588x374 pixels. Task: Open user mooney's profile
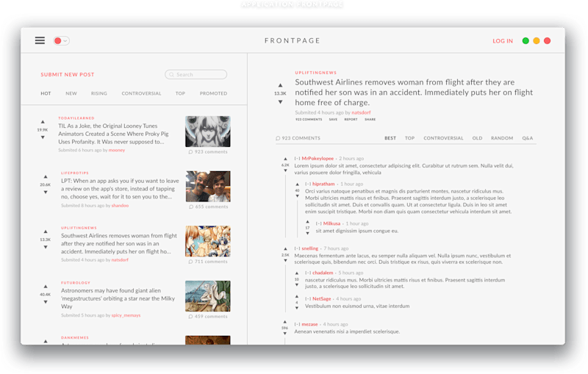[x=117, y=151]
